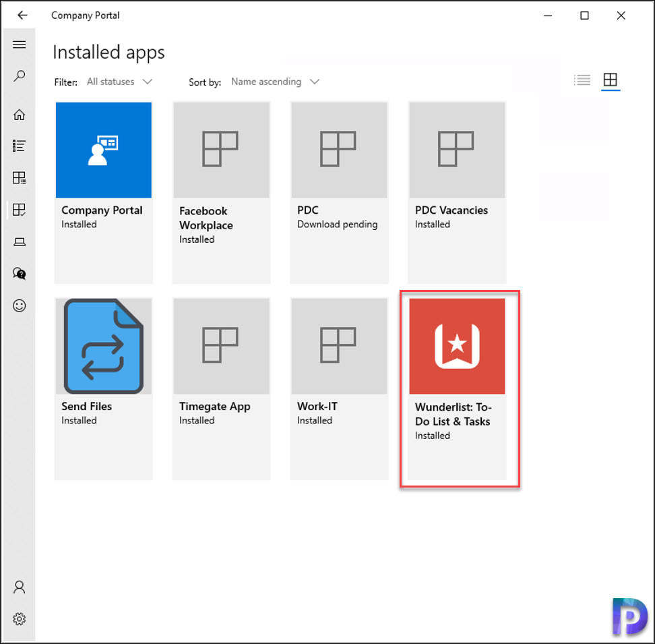This screenshot has width=655, height=644.
Task: Open the help and support chat icon
Action: coord(20,274)
